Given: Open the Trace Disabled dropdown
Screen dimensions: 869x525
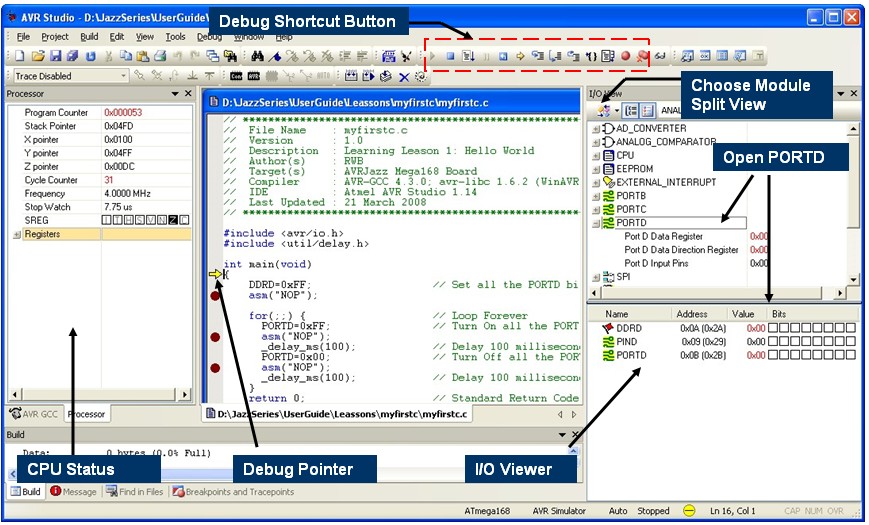Looking at the screenshot, I should (x=123, y=76).
